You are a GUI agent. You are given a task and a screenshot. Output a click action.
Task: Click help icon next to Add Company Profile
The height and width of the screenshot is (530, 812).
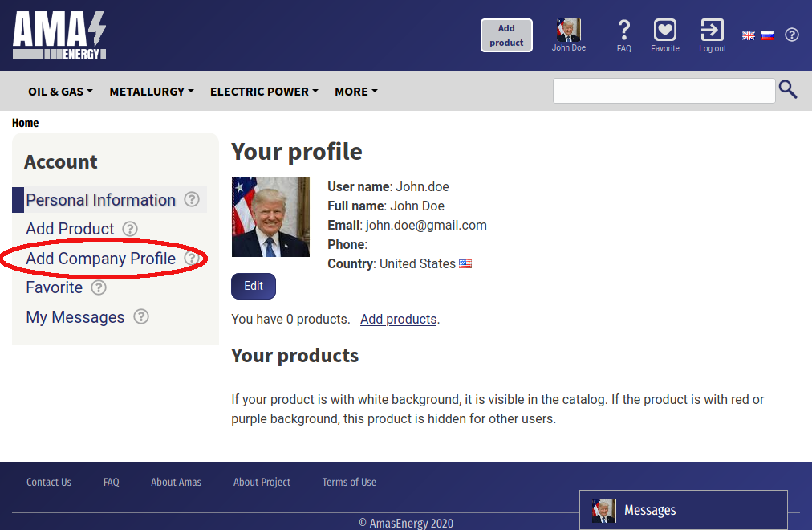[192, 258]
